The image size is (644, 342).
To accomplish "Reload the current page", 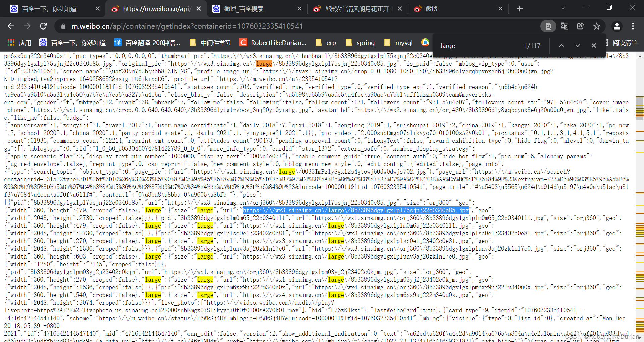I will tap(43, 26).
